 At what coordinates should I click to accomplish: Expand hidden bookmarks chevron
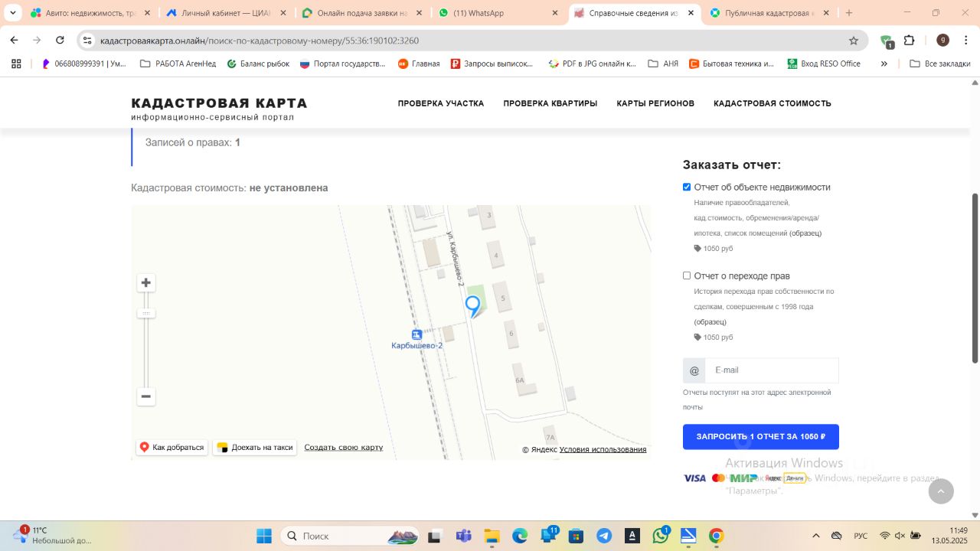884,64
